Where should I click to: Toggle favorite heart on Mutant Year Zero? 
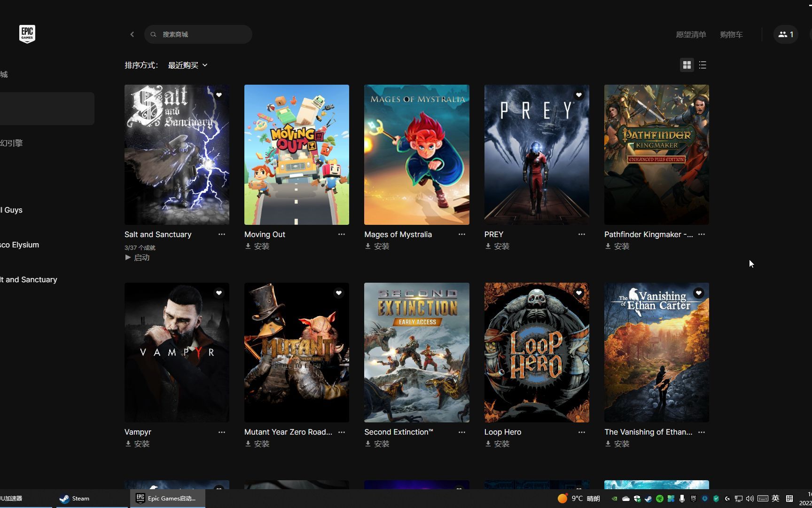(339, 293)
